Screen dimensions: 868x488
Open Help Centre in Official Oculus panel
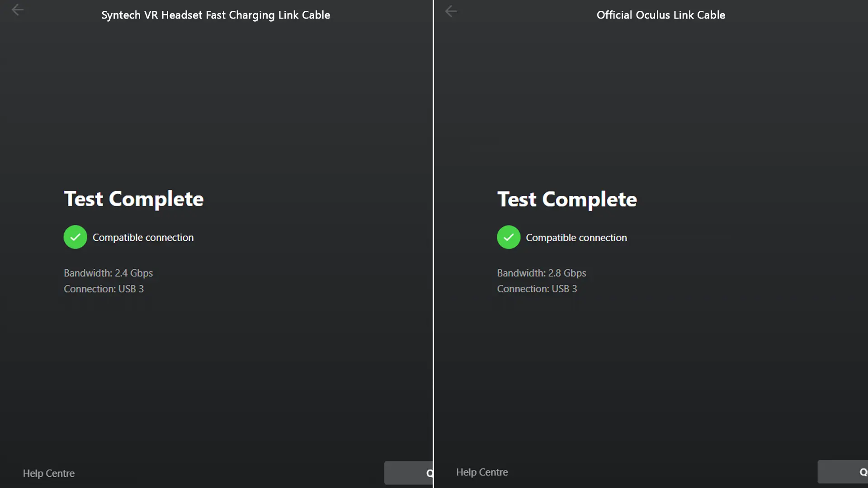click(482, 472)
